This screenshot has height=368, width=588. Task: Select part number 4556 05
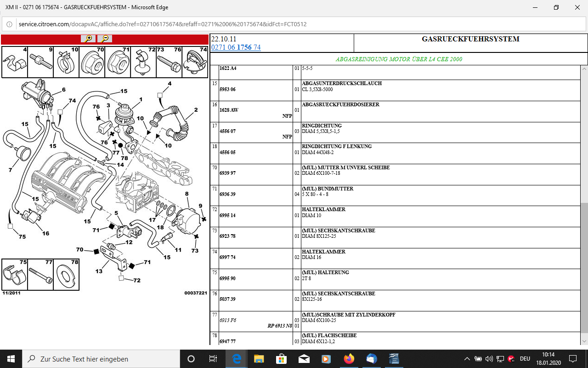pyautogui.click(x=227, y=152)
